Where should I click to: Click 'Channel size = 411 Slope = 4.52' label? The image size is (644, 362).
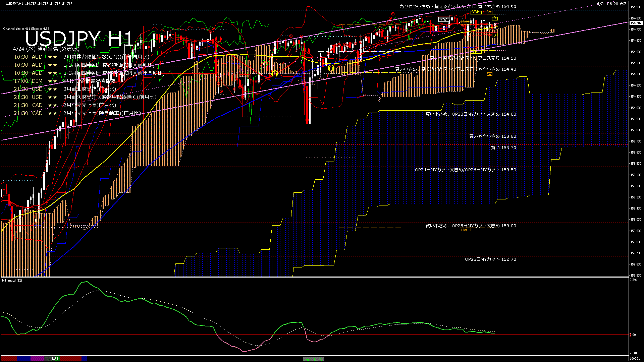tap(26, 29)
